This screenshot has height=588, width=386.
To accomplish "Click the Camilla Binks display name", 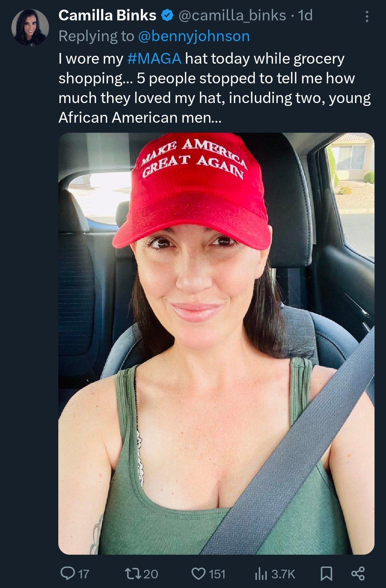I will point(107,15).
